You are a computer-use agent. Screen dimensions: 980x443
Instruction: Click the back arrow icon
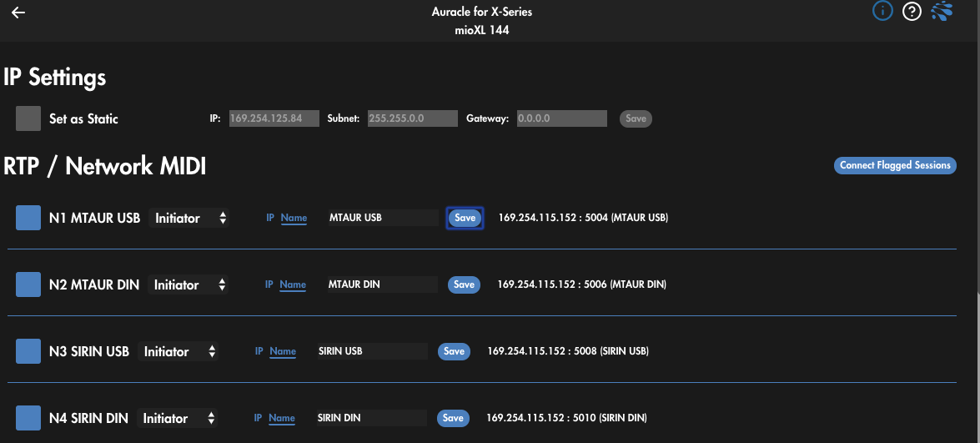coord(18,13)
